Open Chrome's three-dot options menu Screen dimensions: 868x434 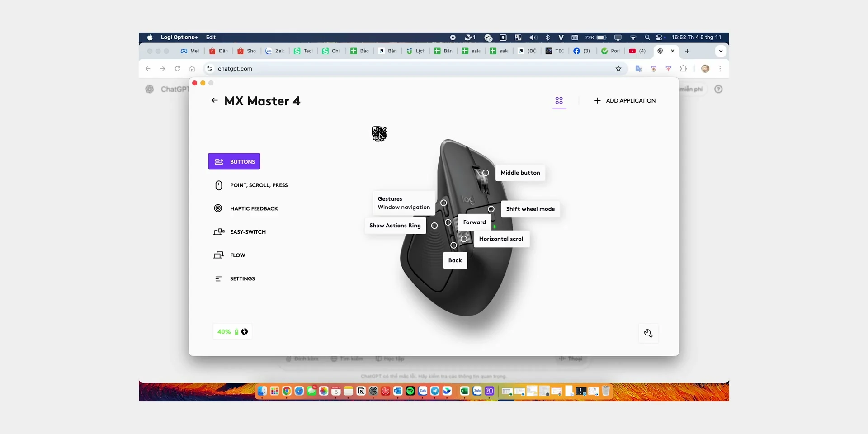[x=720, y=69]
